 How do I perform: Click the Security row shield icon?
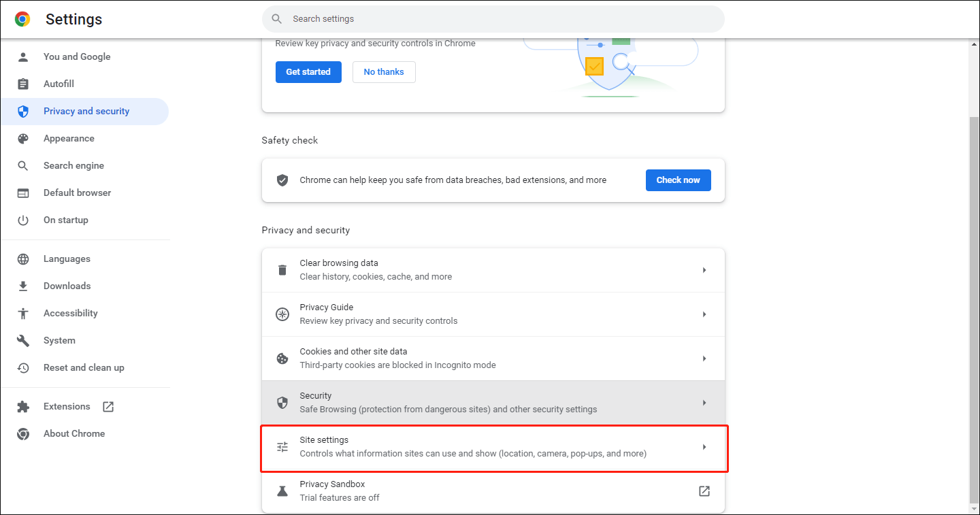[282, 403]
